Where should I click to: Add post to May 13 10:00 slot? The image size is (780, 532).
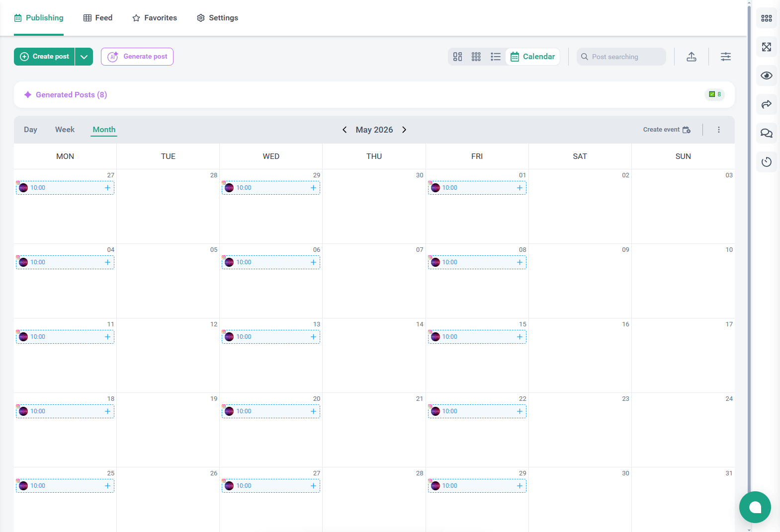pos(313,337)
